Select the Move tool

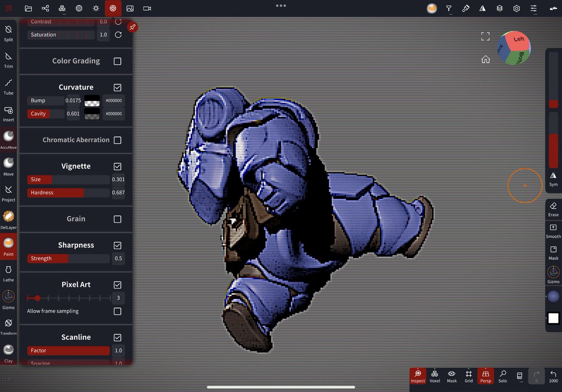tap(8, 167)
